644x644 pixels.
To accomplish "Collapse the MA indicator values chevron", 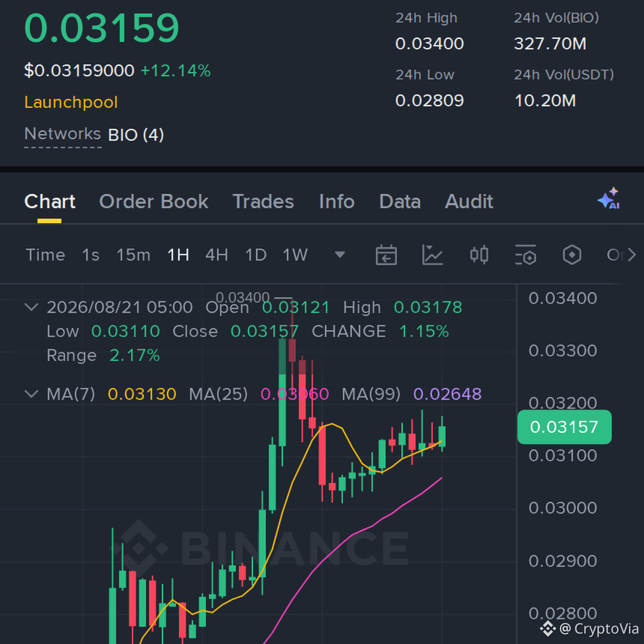I will [x=32, y=394].
